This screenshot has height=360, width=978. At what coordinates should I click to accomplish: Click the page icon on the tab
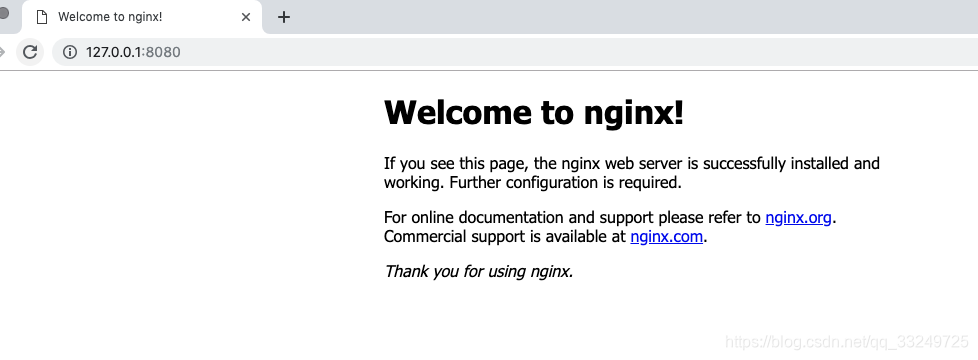pos(42,17)
